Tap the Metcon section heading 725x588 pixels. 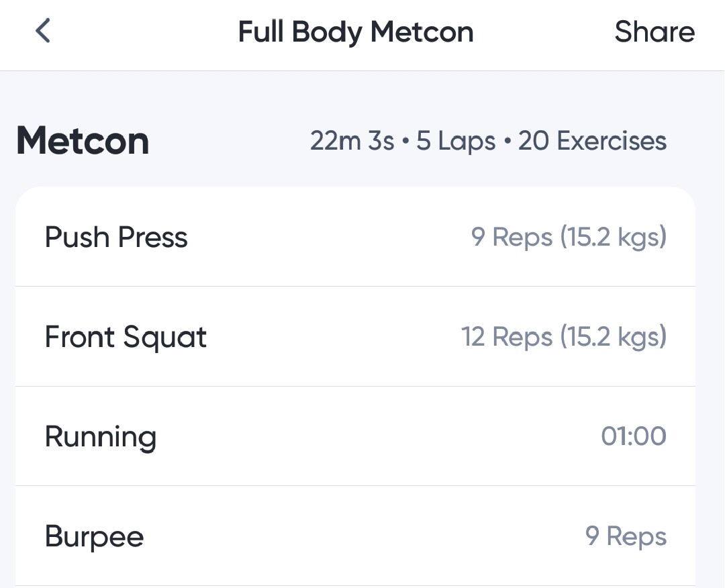(83, 141)
